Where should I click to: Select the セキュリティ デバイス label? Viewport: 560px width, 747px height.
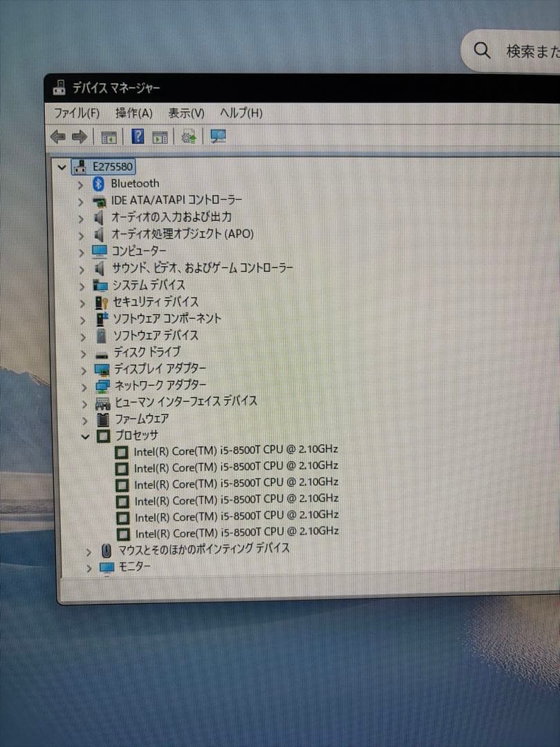[x=156, y=302]
